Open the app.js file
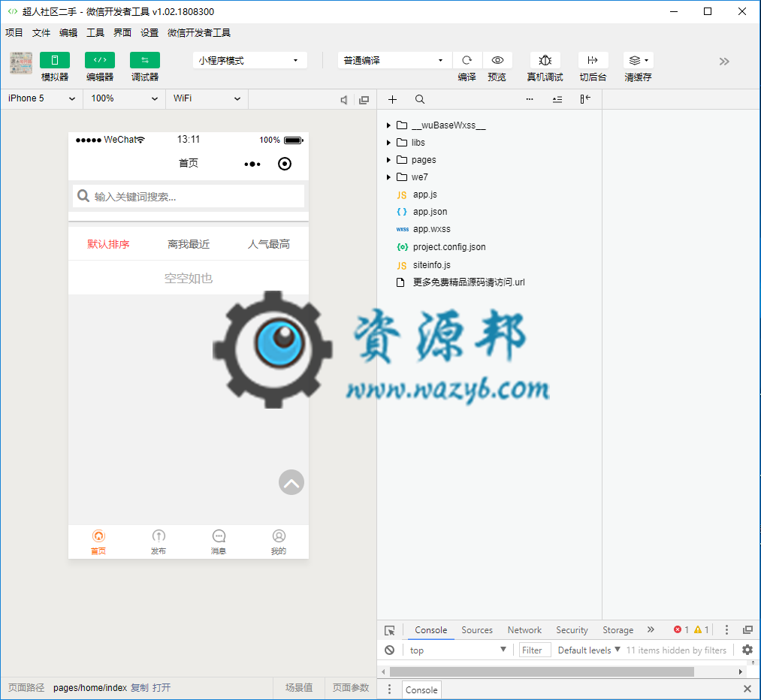The height and width of the screenshot is (700, 761). pyautogui.click(x=424, y=195)
